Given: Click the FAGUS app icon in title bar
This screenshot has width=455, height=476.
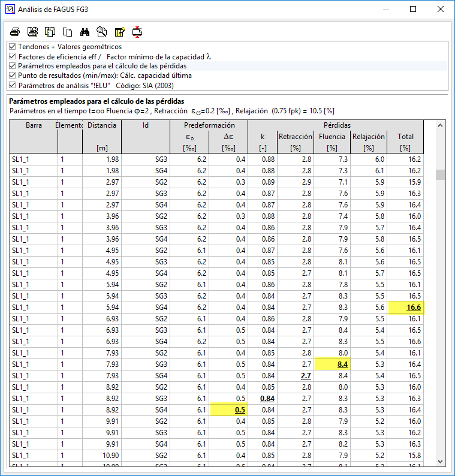Looking at the screenshot, I should 10,9.
